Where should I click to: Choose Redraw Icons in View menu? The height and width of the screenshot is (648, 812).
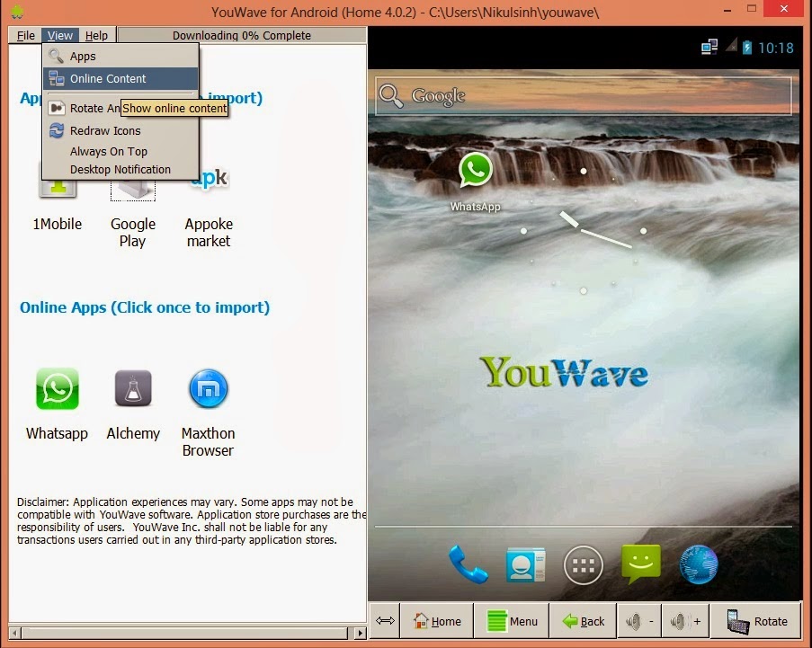(120, 130)
